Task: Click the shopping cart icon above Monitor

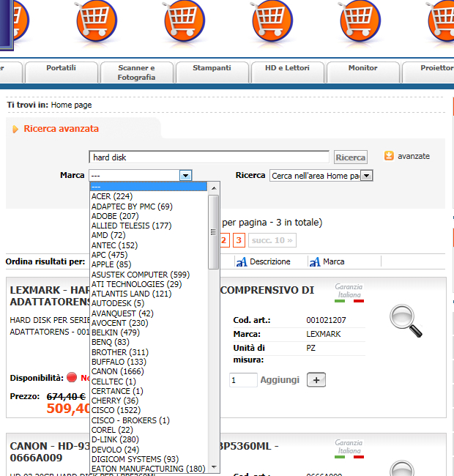Action: 360,21
